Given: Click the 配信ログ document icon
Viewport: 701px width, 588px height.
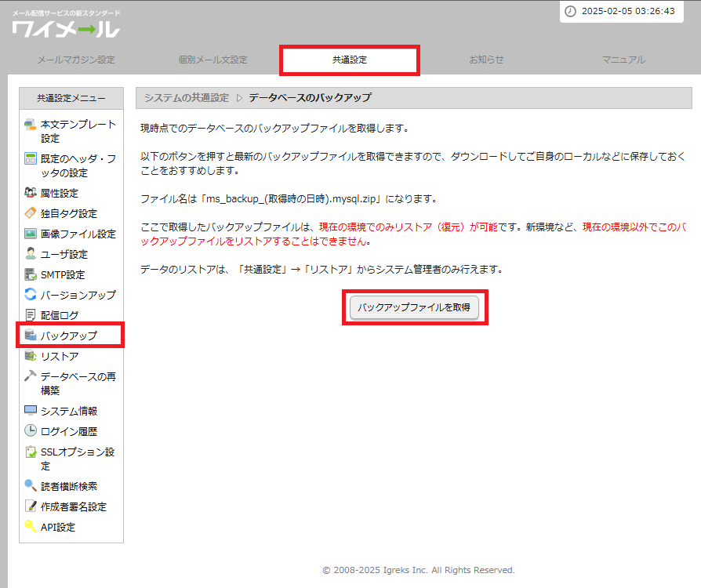Looking at the screenshot, I should pyautogui.click(x=30, y=315).
